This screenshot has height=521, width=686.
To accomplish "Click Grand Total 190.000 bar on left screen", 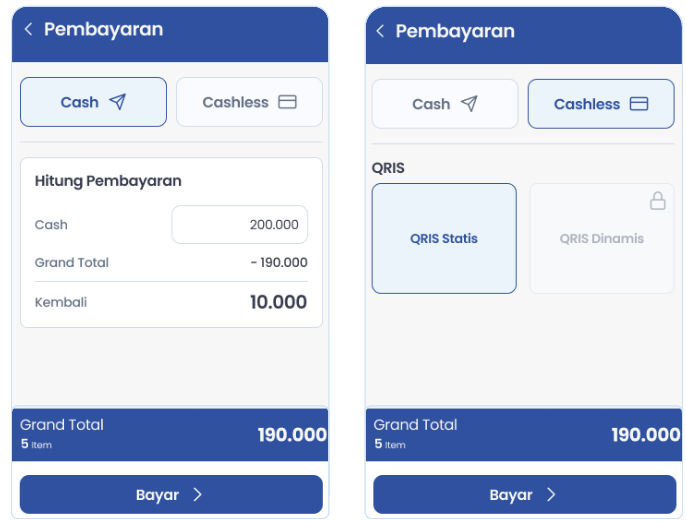I will coord(170,434).
